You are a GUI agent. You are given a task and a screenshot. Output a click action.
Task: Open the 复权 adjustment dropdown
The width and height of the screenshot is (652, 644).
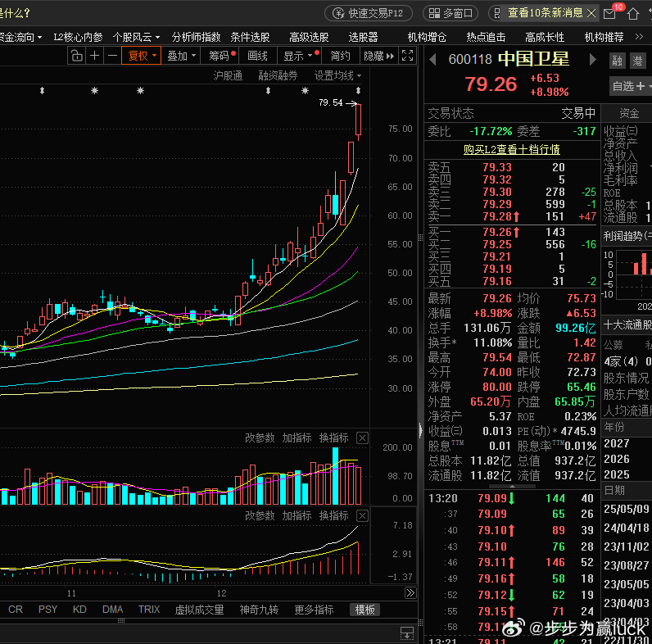tap(142, 56)
